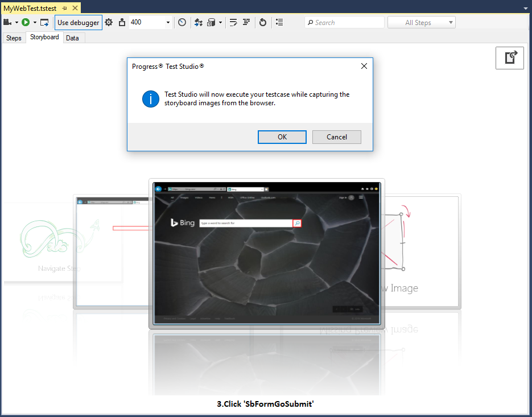Open test settings via the gear icon
Screen dimensions: 532x417
109,22
